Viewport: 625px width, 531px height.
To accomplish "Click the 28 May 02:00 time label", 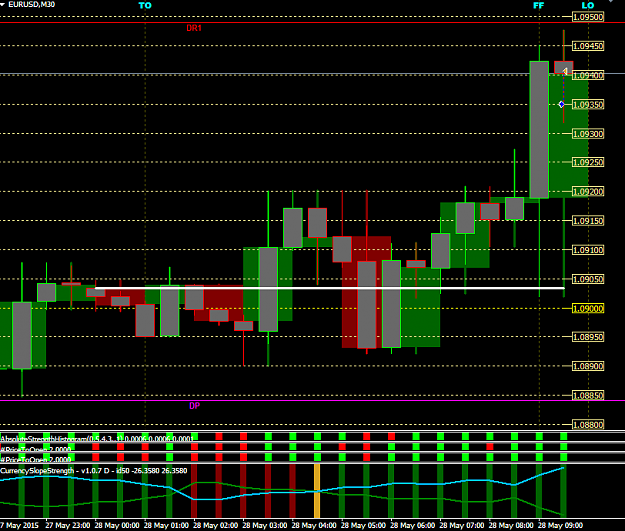I will [216, 525].
